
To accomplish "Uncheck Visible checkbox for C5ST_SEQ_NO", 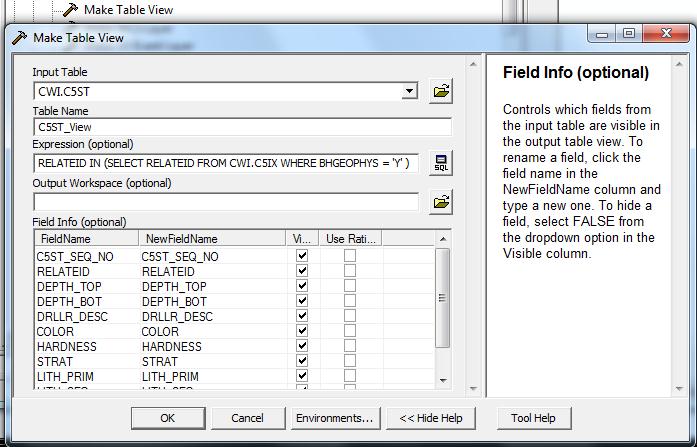I will click(x=302, y=256).
